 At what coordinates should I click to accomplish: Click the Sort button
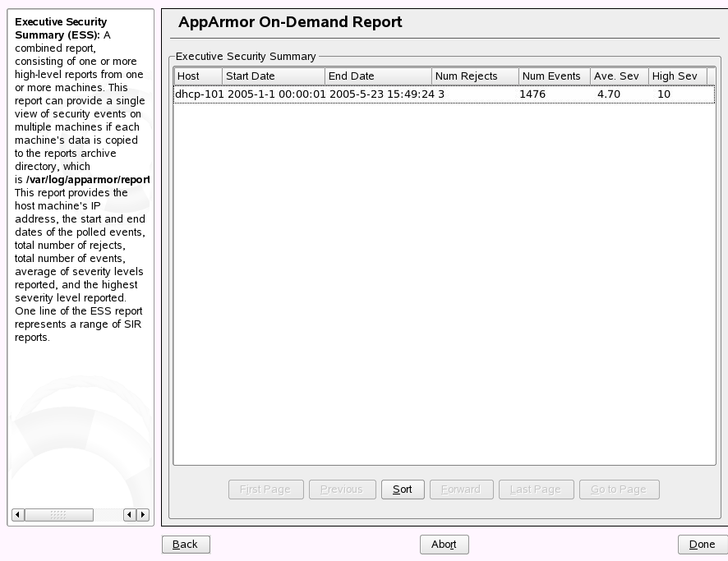pos(403,489)
